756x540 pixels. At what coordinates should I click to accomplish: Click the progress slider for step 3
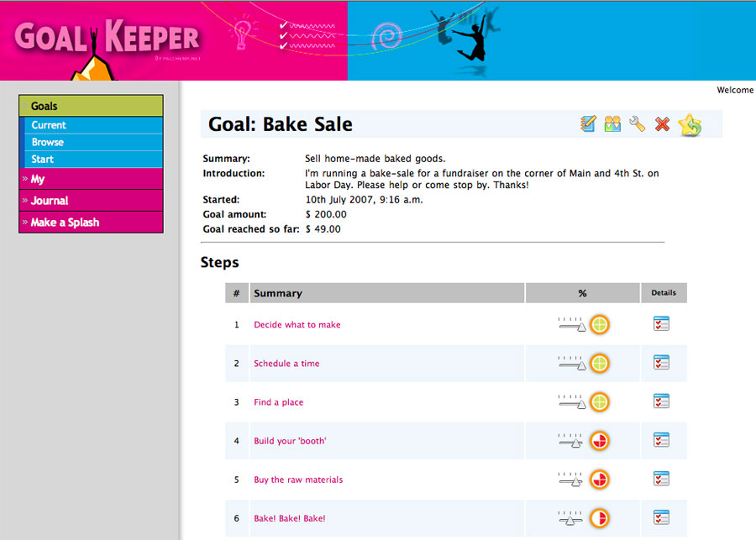[571, 402]
